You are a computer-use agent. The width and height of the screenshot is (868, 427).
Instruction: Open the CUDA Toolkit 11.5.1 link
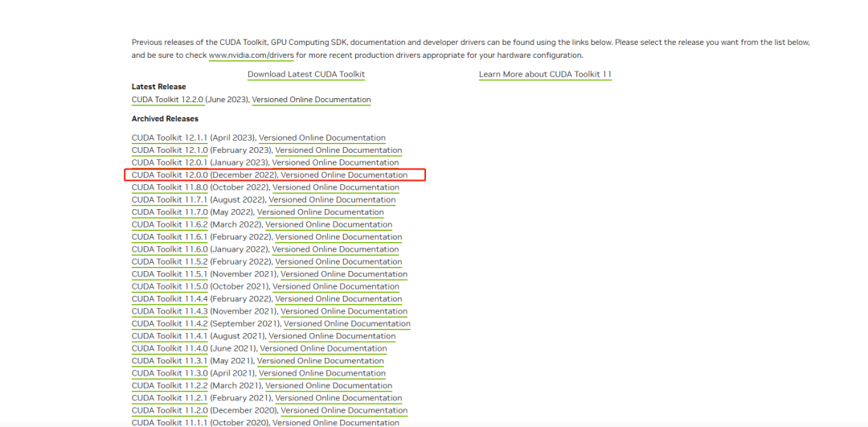pos(170,274)
